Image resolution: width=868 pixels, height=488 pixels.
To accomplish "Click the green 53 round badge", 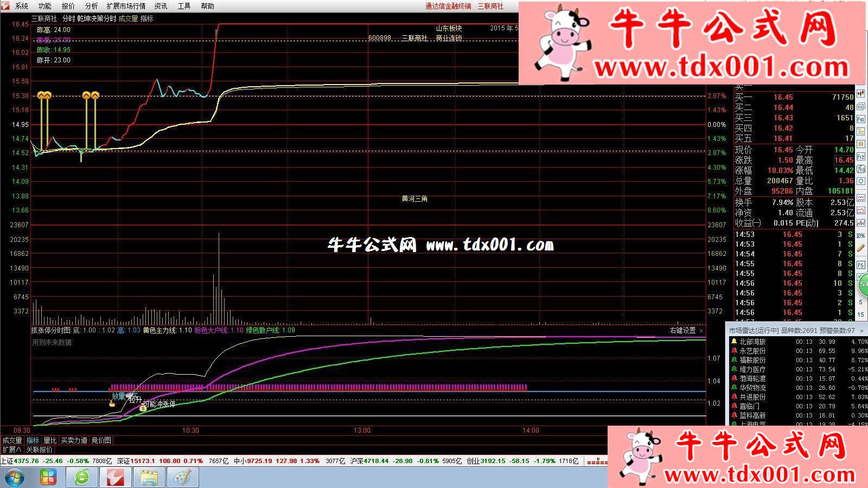I will pyautogui.click(x=863, y=284).
